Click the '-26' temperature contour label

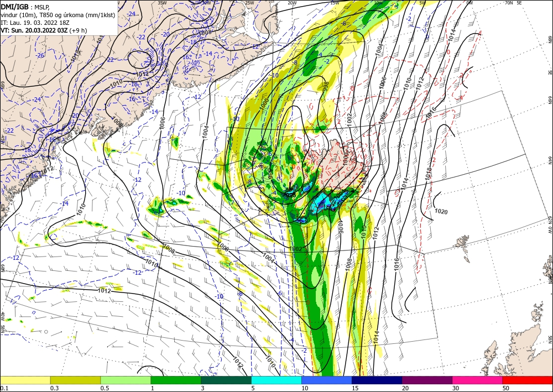point(41,55)
